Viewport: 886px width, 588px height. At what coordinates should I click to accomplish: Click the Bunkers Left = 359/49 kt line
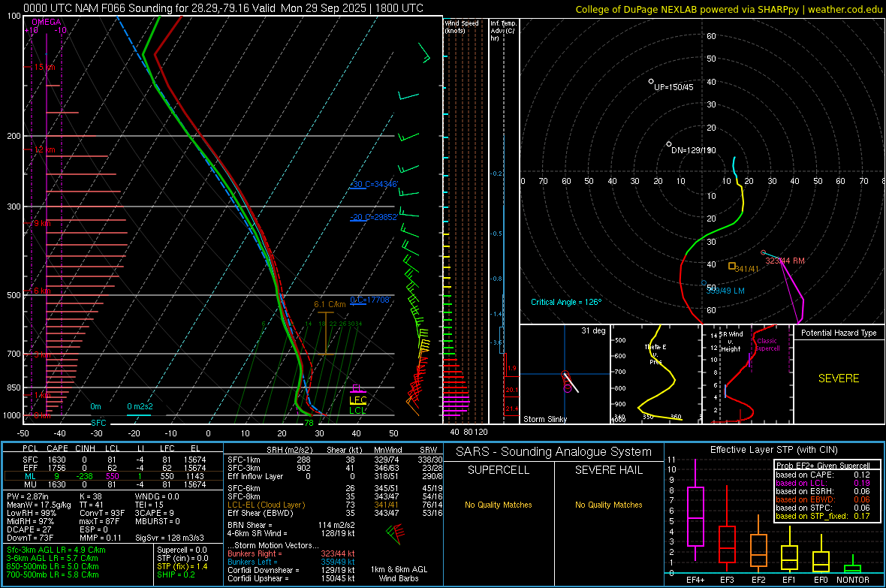(291, 562)
